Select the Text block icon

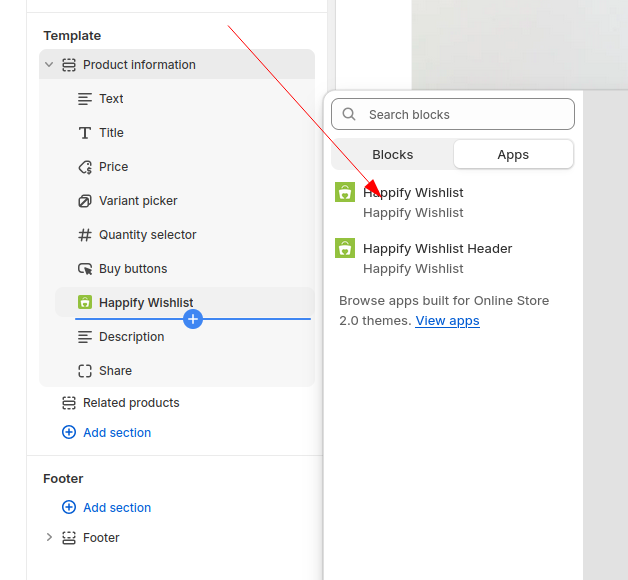click(x=85, y=99)
